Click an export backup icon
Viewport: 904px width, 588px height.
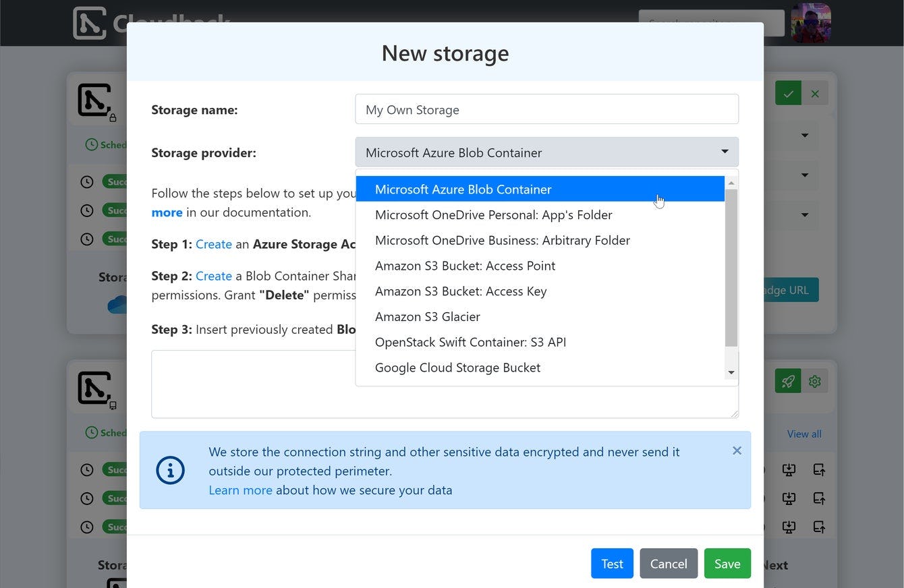819,469
